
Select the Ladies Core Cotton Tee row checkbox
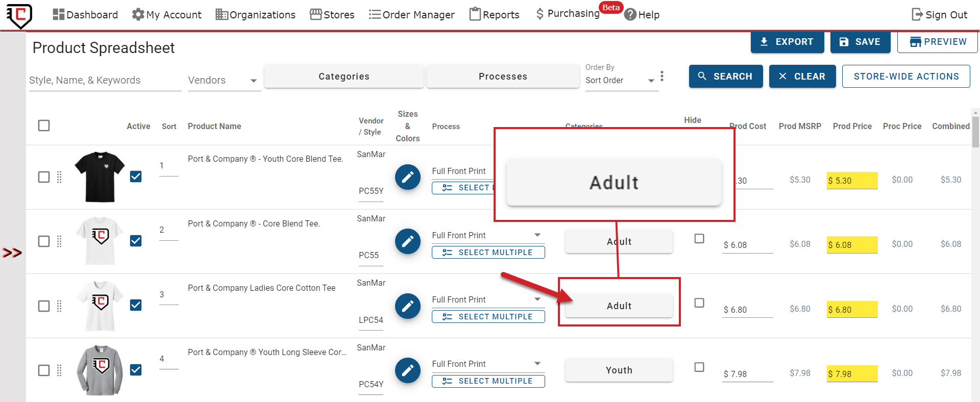tap(44, 306)
